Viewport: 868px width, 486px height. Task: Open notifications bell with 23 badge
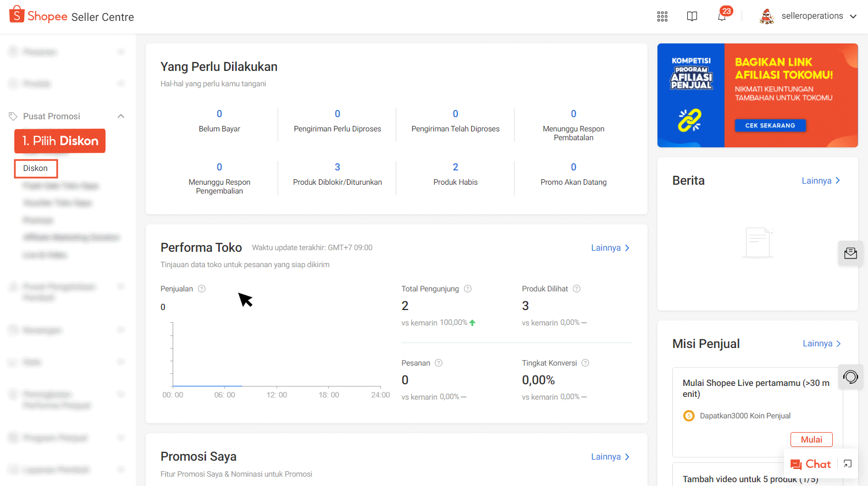point(722,16)
